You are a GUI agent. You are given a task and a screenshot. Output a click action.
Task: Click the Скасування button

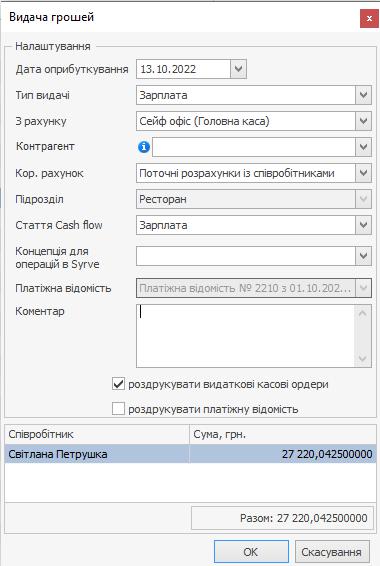(x=332, y=552)
